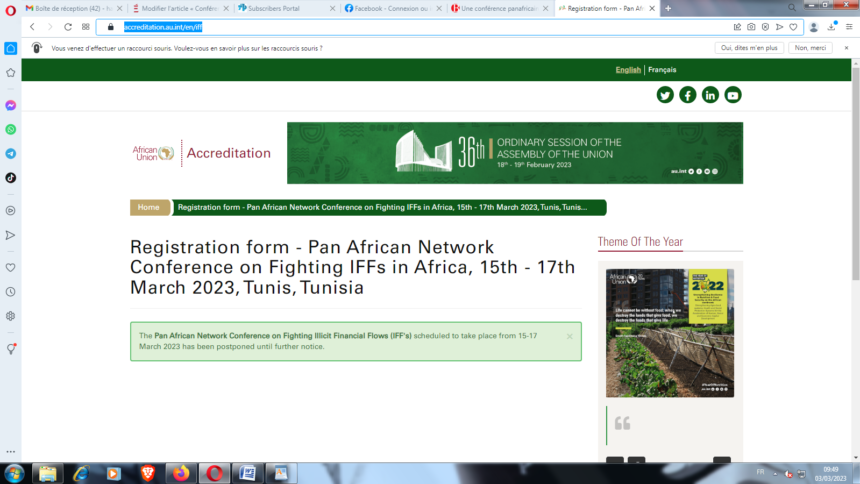Launch Telegram from the Opera sidebar
860x484 pixels.
coord(10,154)
